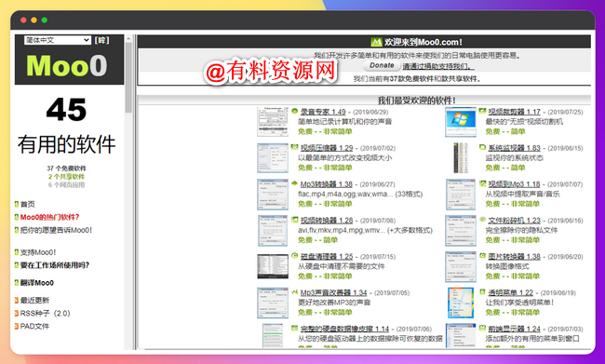Open 录音专家 1.49 software link

pyautogui.click(x=323, y=112)
